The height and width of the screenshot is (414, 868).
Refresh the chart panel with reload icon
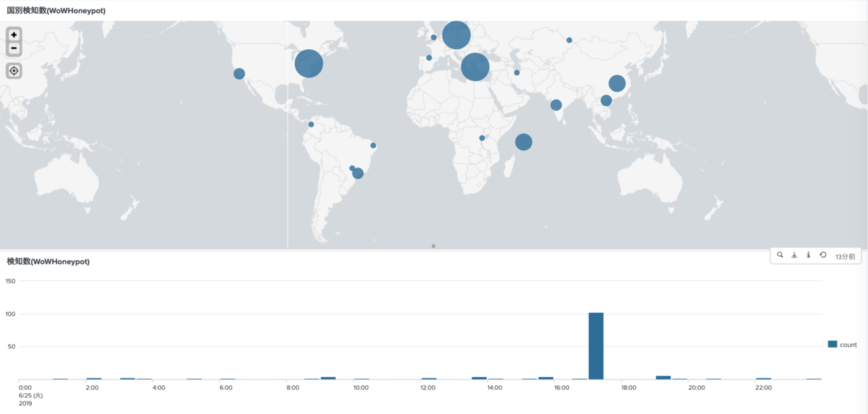[822, 255]
